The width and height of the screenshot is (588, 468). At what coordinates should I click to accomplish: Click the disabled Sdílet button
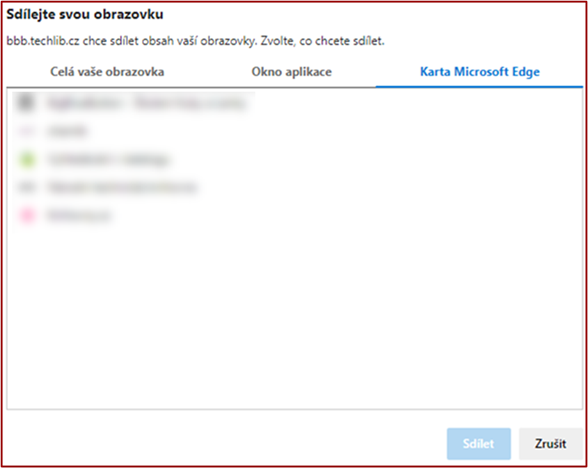coord(478,444)
